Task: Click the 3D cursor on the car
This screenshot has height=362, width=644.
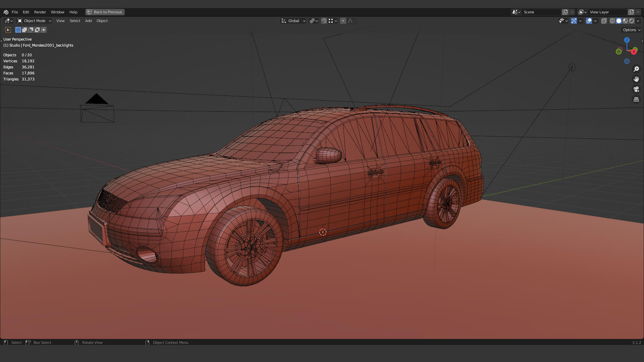Action: click(x=323, y=232)
